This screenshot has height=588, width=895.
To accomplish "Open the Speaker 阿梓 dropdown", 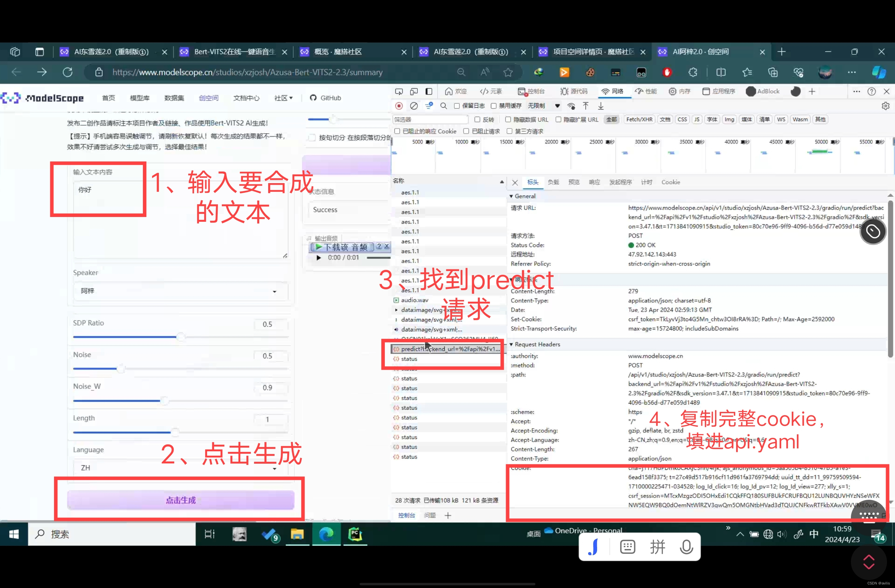I will pyautogui.click(x=181, y=291).
